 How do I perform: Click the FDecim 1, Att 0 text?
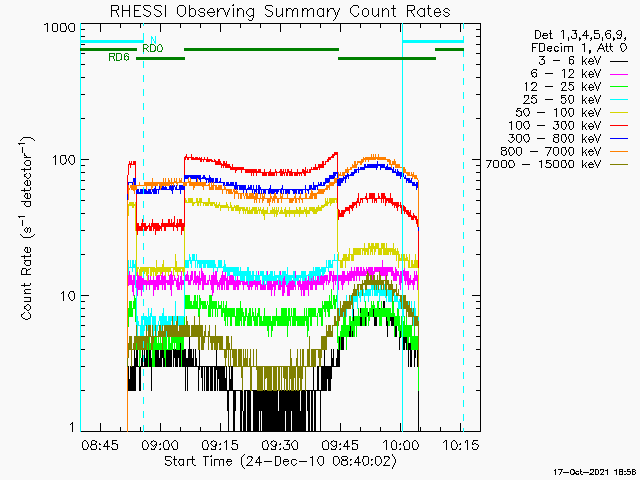click(578, 49)
